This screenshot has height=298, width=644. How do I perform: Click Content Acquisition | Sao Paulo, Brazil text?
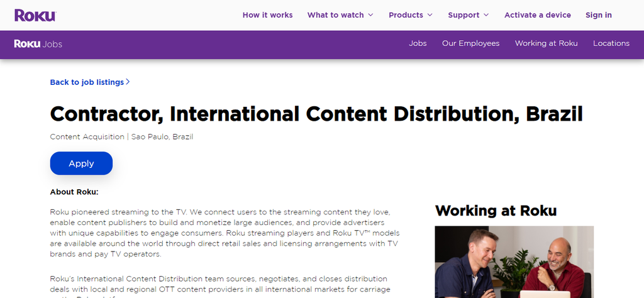pos(121,136)
